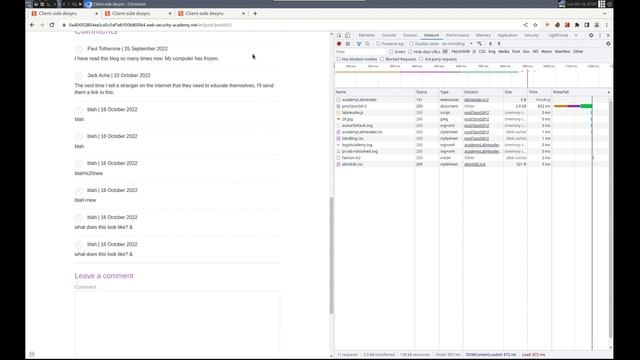Filter requests by Img type
The image size is (640, 360).
click(x=492, y=52)
